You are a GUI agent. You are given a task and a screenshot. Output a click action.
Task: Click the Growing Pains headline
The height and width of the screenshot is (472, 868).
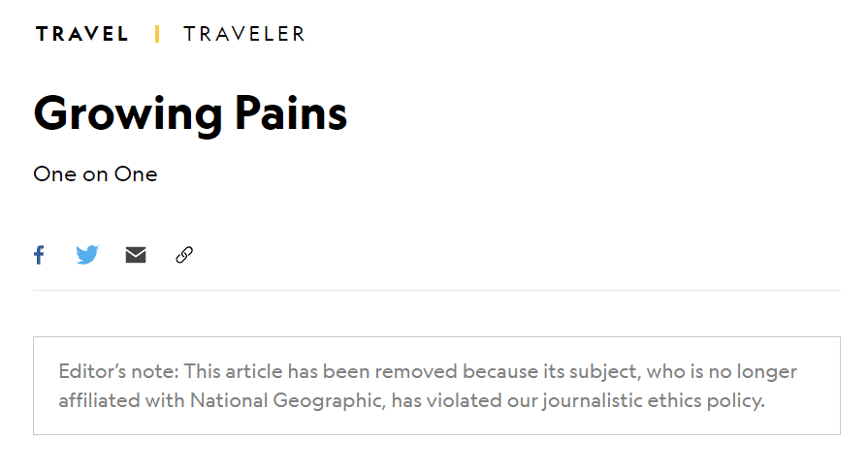pyautogui.click(x=190, y=114)
